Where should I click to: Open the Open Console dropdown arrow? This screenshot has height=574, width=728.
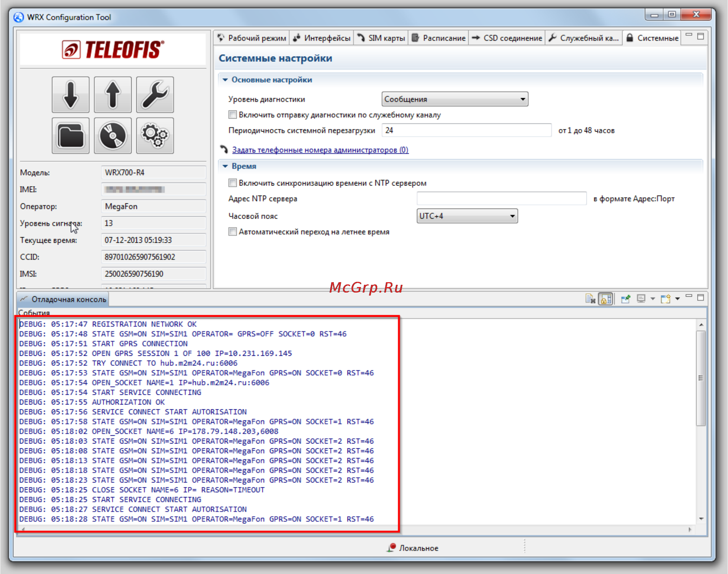(677, 299)
